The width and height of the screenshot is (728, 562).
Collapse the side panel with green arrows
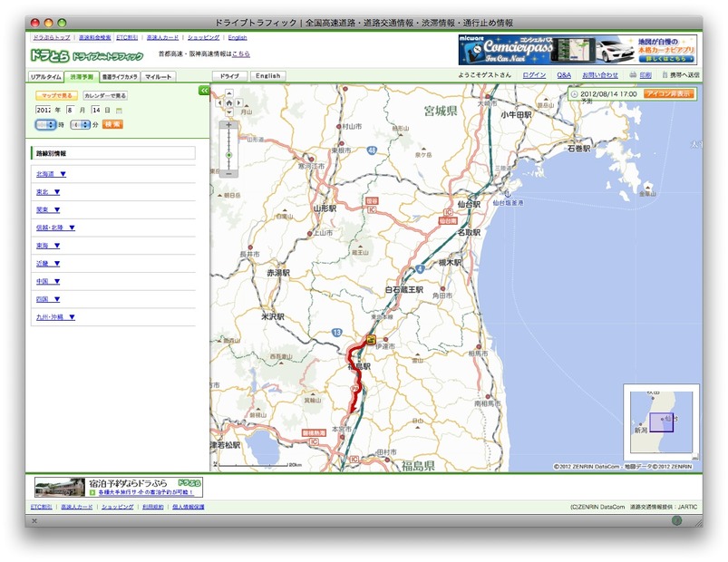pos(204,91)
